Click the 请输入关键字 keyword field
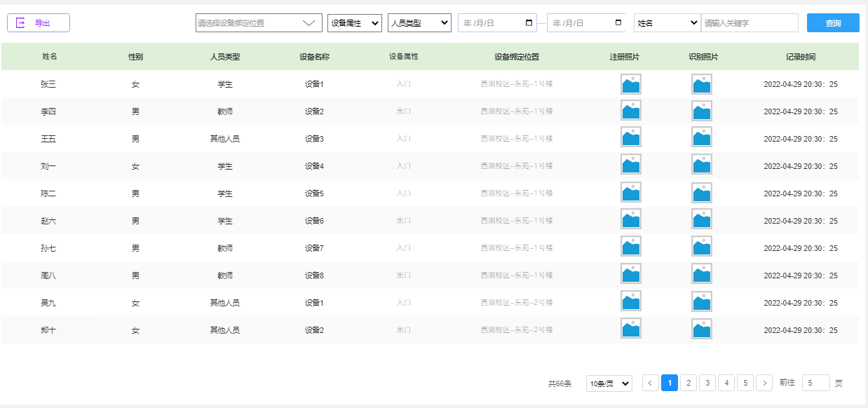The height and width of the screenshot is (408, 868). point(750,23)
